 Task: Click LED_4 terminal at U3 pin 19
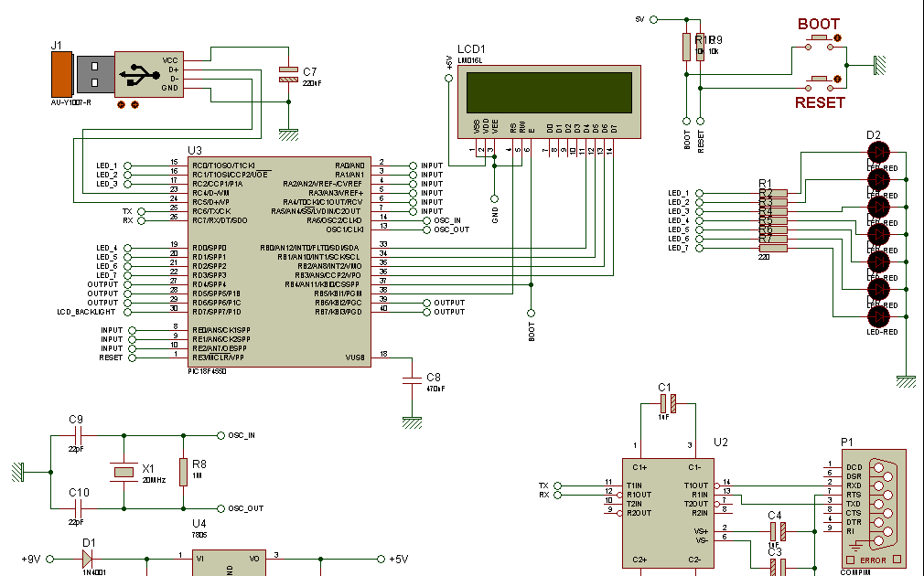pyautogui.click(x=127, y=248)
